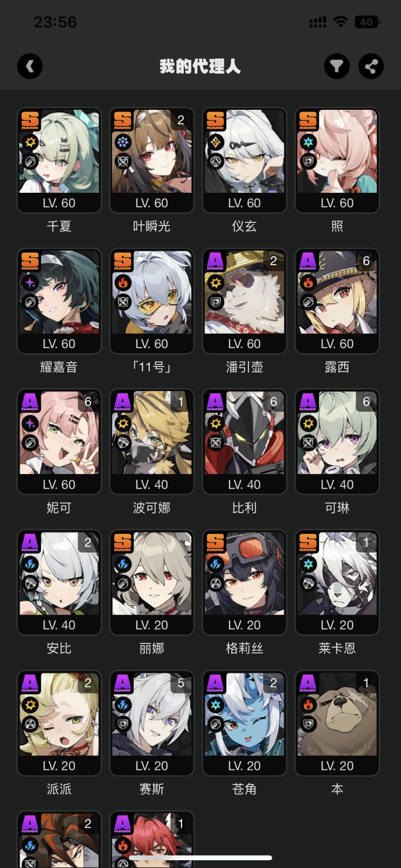Tap the ice element icon on 叶瞬光
The height and width of the screenshot is (868, 401).
tap(123, 143)
